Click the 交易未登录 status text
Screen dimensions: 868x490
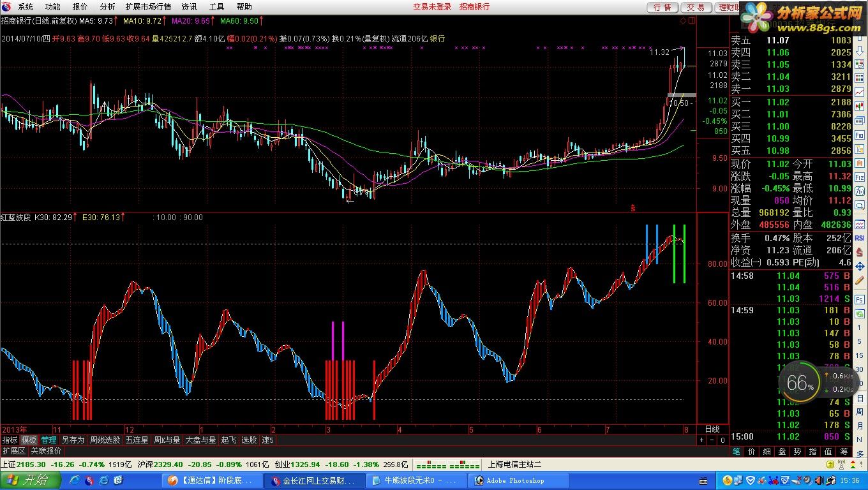point(432,7)
